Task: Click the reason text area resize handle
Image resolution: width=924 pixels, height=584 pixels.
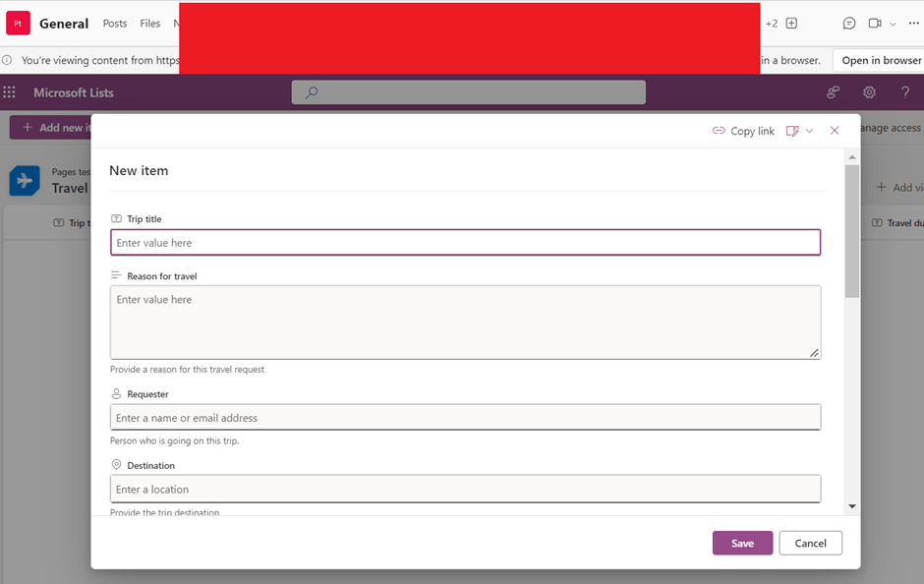Action: pyautogui.click(x=814, y=352)
